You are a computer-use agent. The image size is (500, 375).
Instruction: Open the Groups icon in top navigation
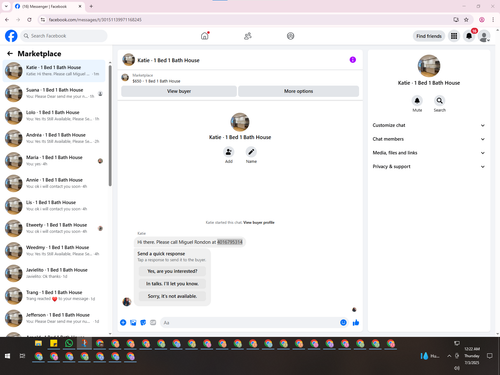[x=290, y=36]
